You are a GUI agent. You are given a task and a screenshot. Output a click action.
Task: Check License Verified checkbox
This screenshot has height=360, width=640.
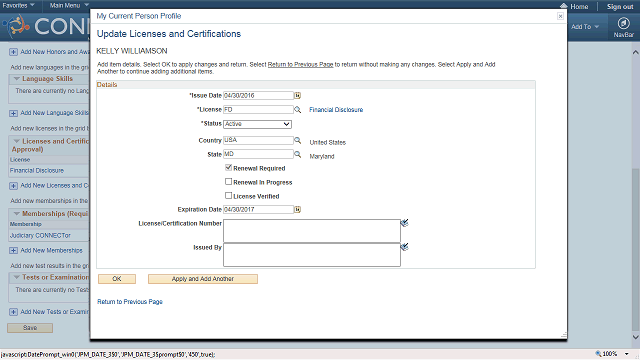tap(229, 196)
